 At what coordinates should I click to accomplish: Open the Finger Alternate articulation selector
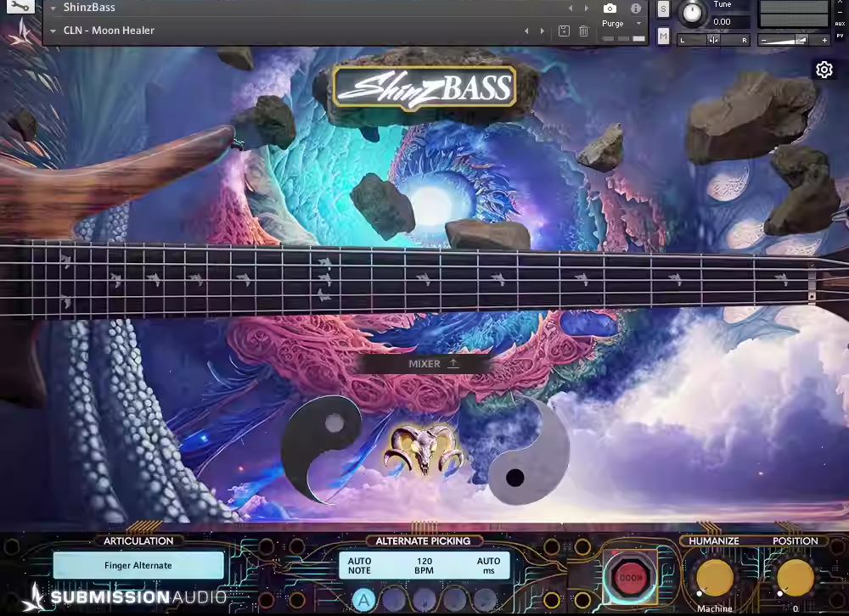click(x=138, y=565)
